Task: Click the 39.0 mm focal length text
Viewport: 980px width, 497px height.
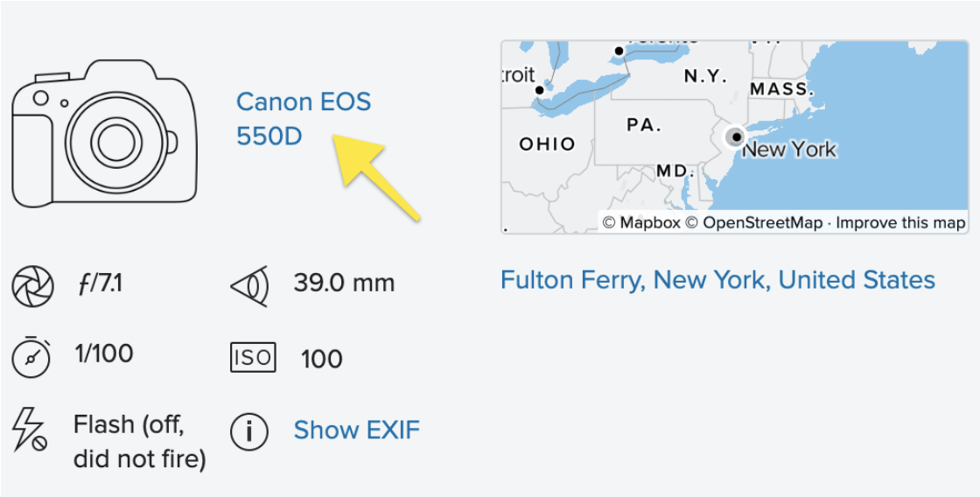Action: coord(344,283)
